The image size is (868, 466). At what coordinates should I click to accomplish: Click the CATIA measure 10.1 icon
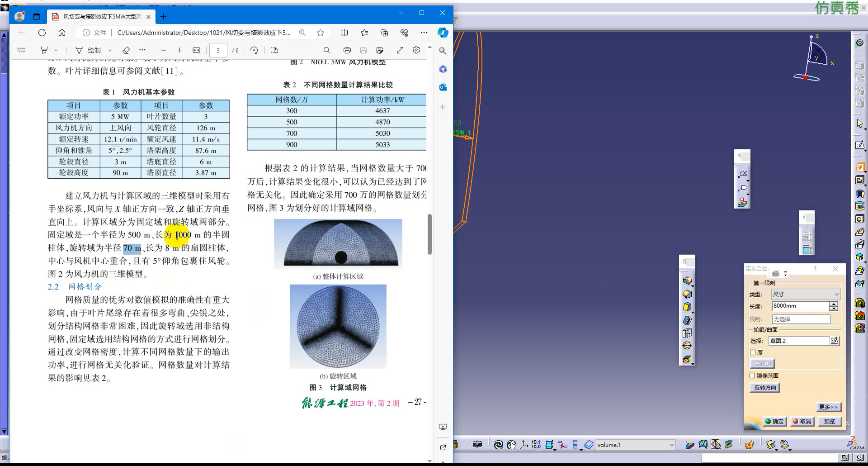536,445
